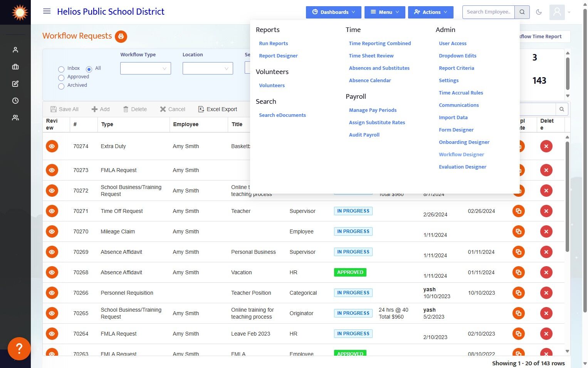Click the Helios sun logo icon
Image resolution: width=588 pixels, height=368 pixels.
[20, 12]
